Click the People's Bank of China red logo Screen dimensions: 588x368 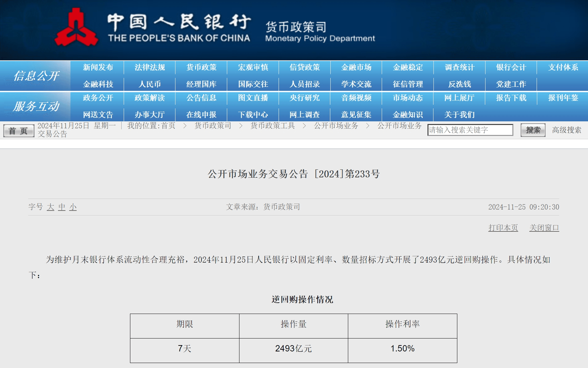pos(76,27)
